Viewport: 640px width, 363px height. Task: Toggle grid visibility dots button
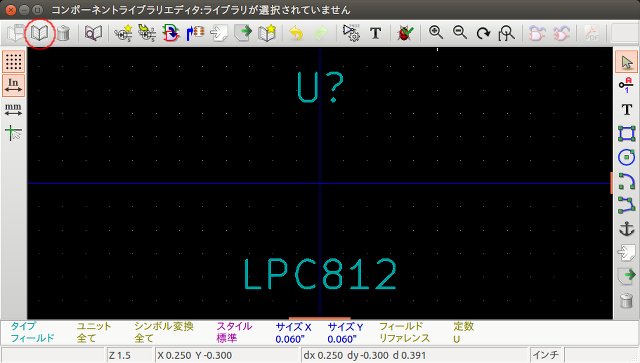(x=13, y=62)
